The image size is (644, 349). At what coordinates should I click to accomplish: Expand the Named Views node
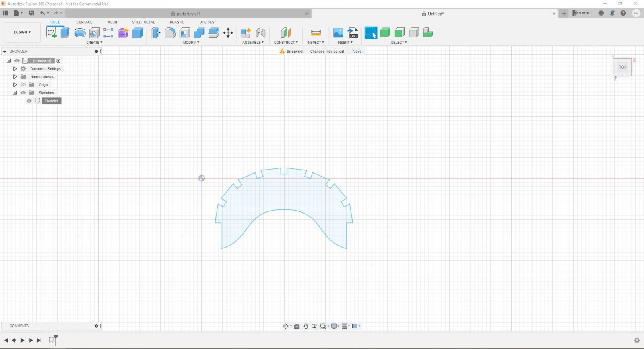(15, 77)
